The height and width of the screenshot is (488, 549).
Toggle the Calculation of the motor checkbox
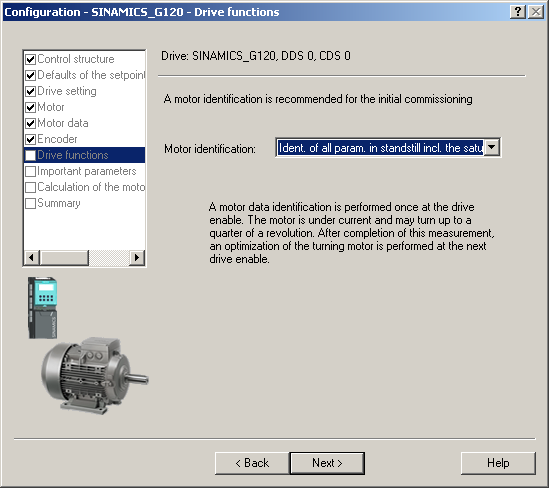pyautogui.click(x=31, y=187)
